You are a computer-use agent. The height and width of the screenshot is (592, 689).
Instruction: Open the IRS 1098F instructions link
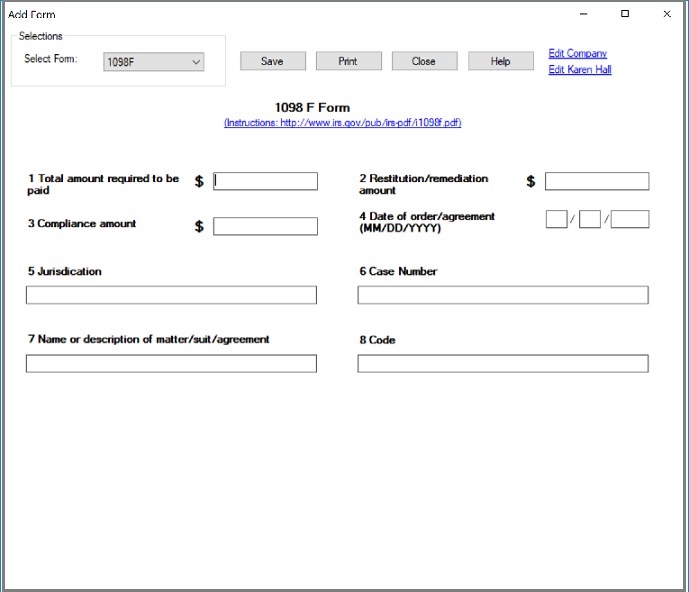343,123
